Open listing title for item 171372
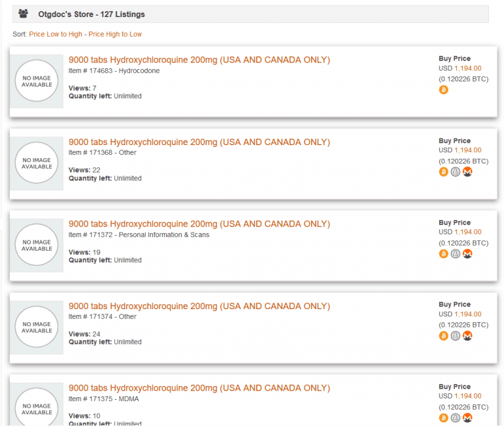 click(199, 224)
